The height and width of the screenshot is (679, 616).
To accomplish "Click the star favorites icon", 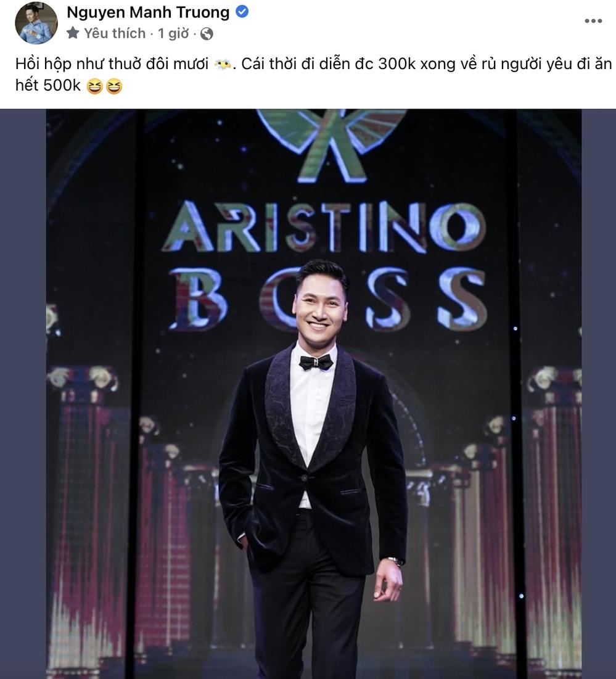I will tap(73, 33).
